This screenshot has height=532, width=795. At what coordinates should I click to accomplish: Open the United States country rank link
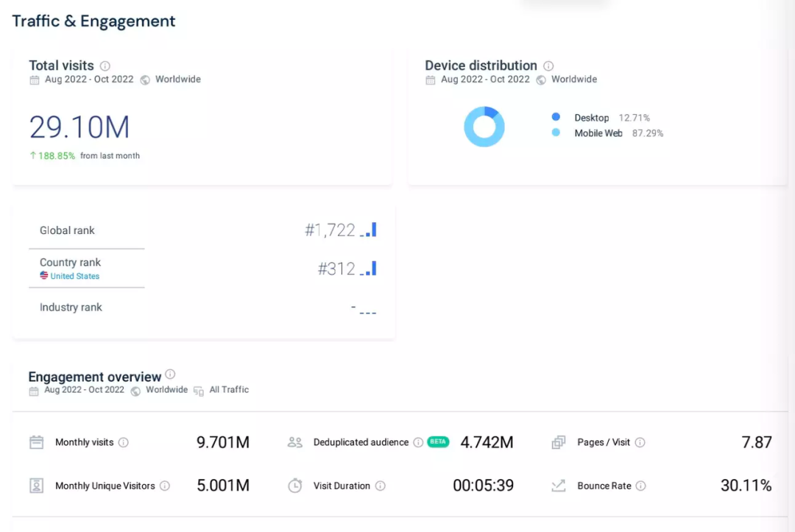click(74, 276)
